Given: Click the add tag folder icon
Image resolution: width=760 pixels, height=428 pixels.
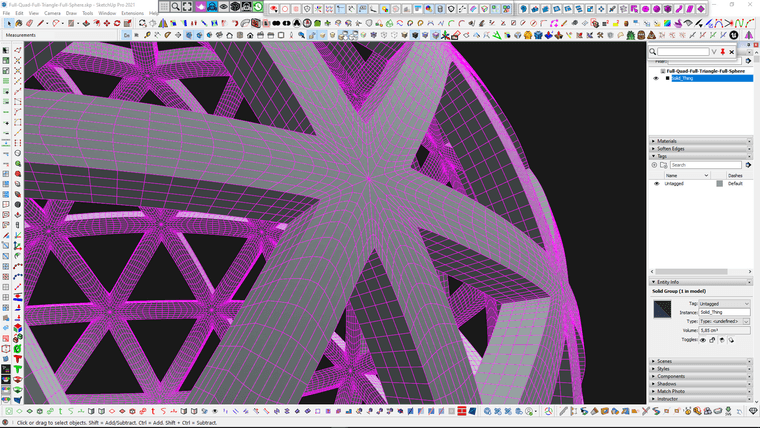Looking at the screenshot, I should (x=664, y=165).
